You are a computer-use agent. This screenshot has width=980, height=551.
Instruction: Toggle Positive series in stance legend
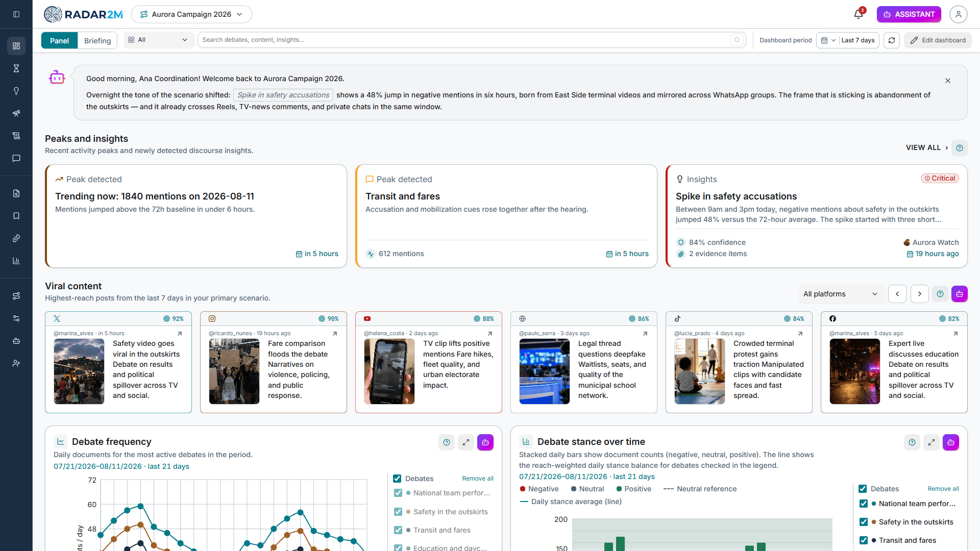[x=634, y=489]
